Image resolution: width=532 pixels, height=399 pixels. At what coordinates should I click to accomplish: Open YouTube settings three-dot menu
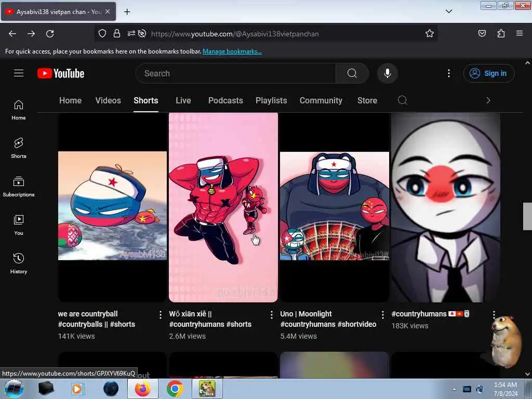pos(448,73)
